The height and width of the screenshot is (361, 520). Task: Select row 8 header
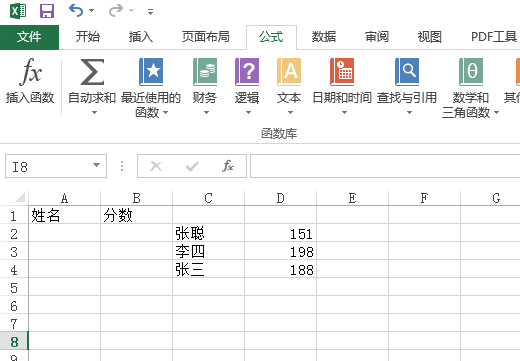tap(14, 341)
